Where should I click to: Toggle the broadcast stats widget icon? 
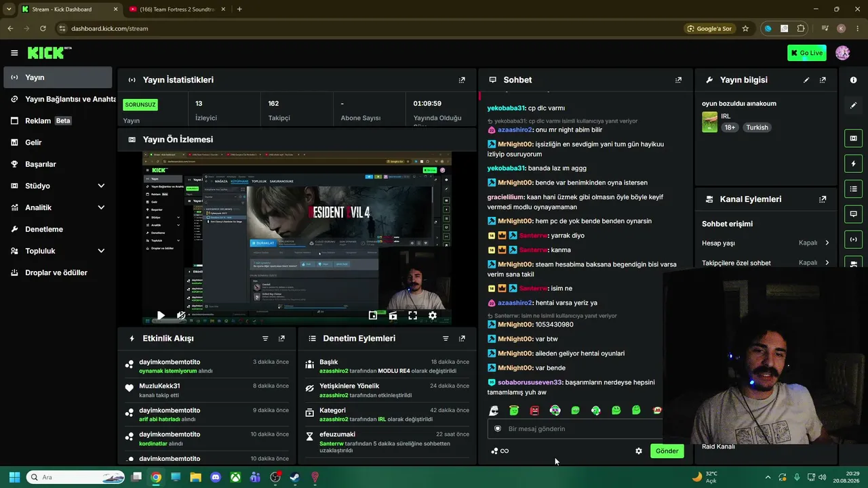point(853,239)
